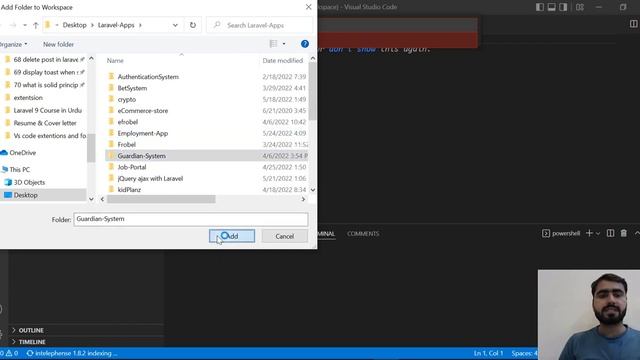The width and height of the screenshot is (640, 360).
Task: Open the address bar history dropdown
Action: point(175,25)
